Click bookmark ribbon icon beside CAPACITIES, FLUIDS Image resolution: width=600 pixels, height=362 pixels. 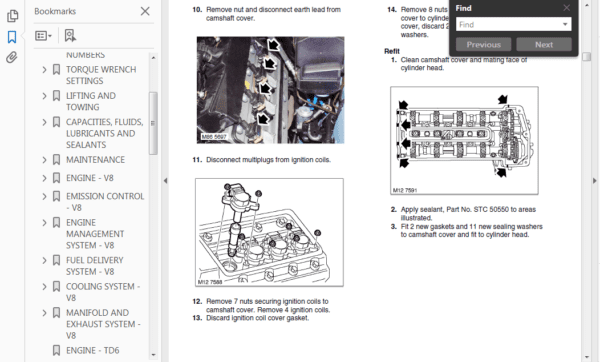coord(56,122)
